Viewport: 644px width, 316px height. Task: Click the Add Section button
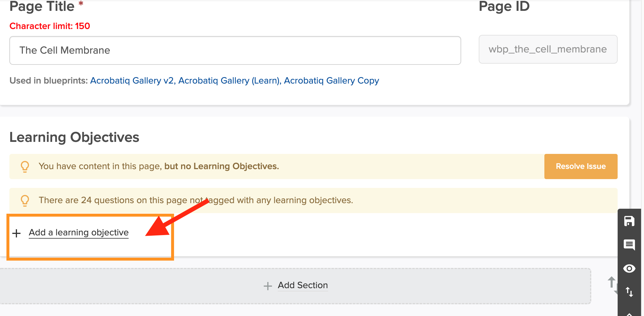295,286
